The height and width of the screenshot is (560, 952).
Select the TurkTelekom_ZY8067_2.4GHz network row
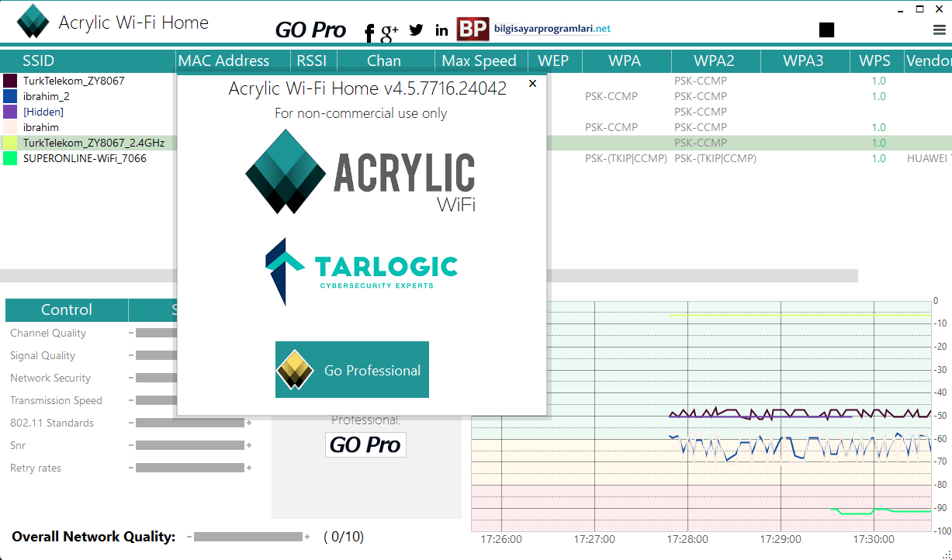[x=476, y=143]
